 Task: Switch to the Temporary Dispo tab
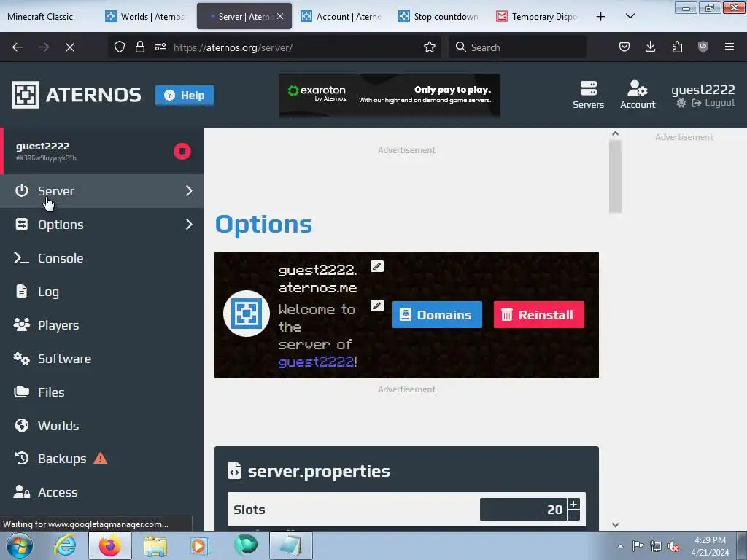coord(537,16)
